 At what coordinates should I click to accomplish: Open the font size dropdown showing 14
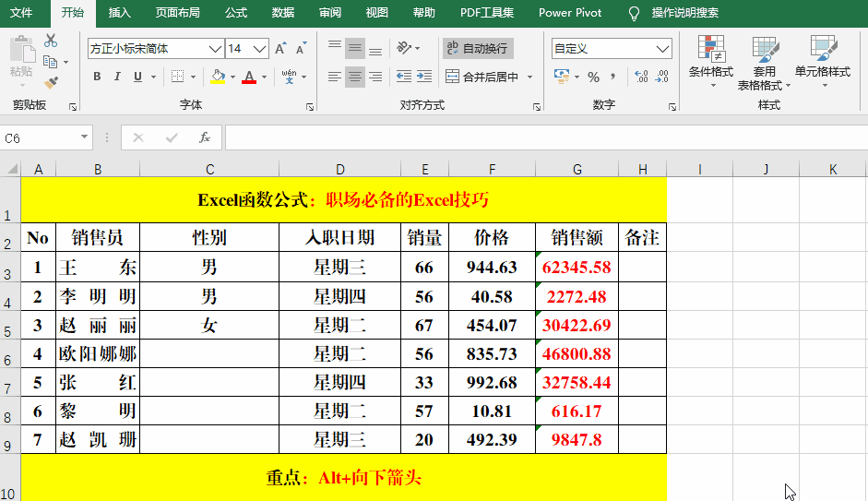click(259, 49)
